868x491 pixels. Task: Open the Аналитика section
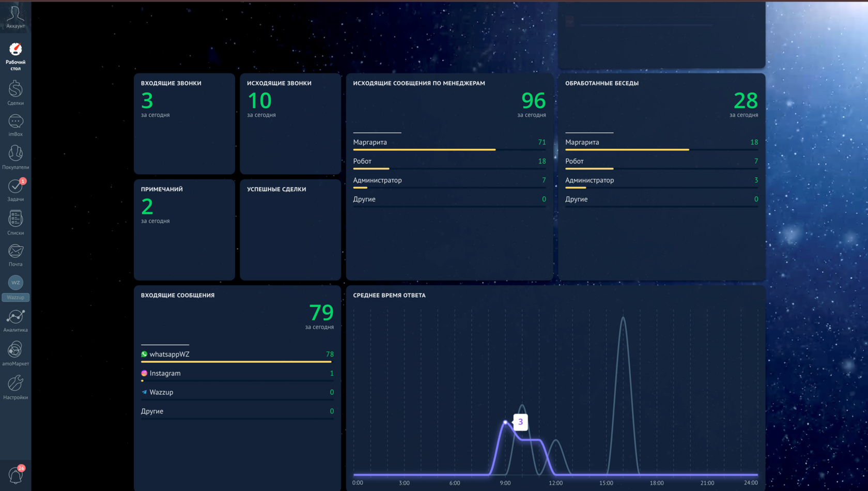pos(16,321)
